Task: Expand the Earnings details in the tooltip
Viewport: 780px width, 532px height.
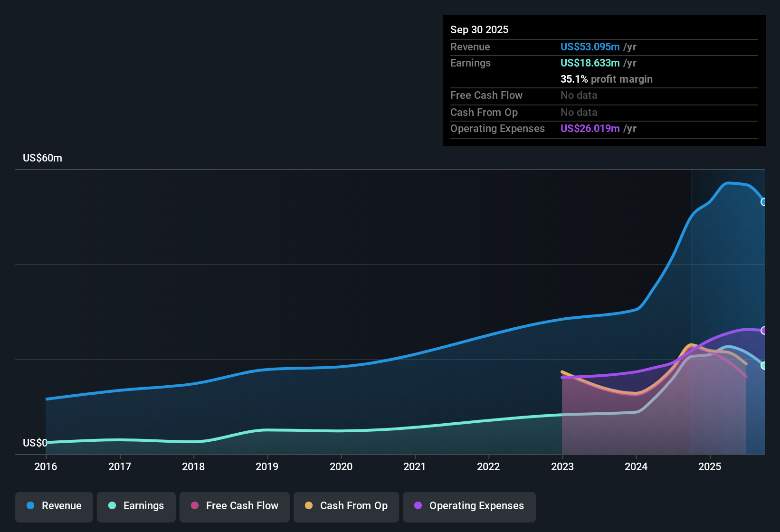Action: (x=470, y=63)
